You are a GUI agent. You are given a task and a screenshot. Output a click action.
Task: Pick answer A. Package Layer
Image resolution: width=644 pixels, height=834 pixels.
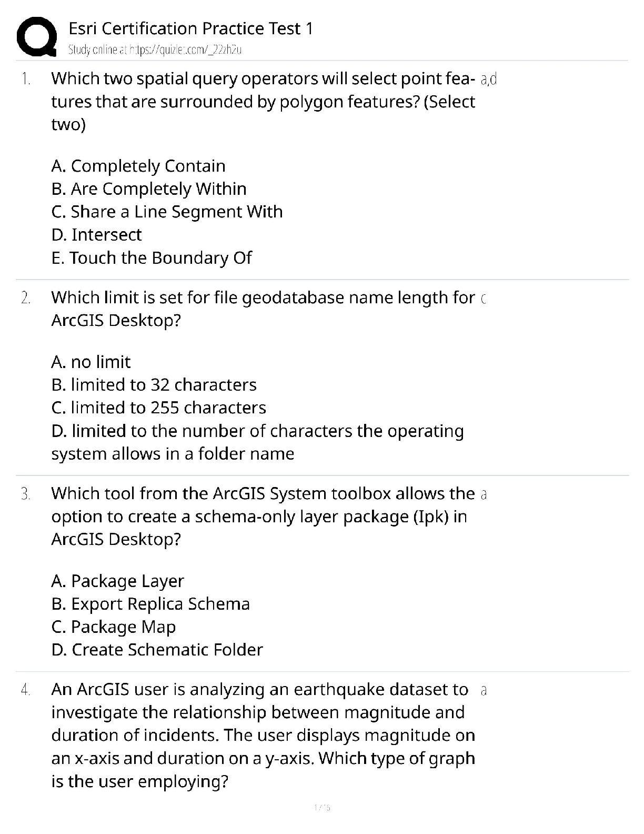tap(118, 581)
